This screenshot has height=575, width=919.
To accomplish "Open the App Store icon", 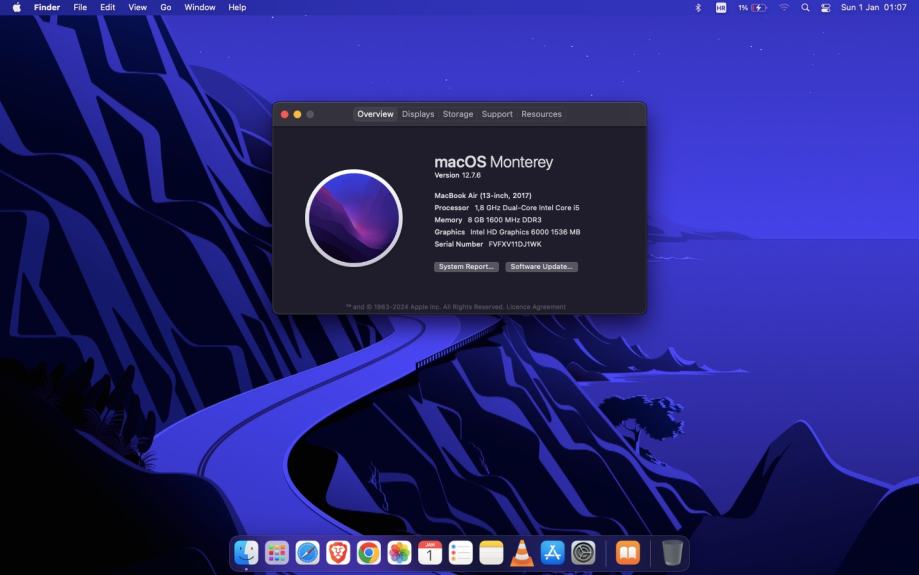I will pos(552,552).
